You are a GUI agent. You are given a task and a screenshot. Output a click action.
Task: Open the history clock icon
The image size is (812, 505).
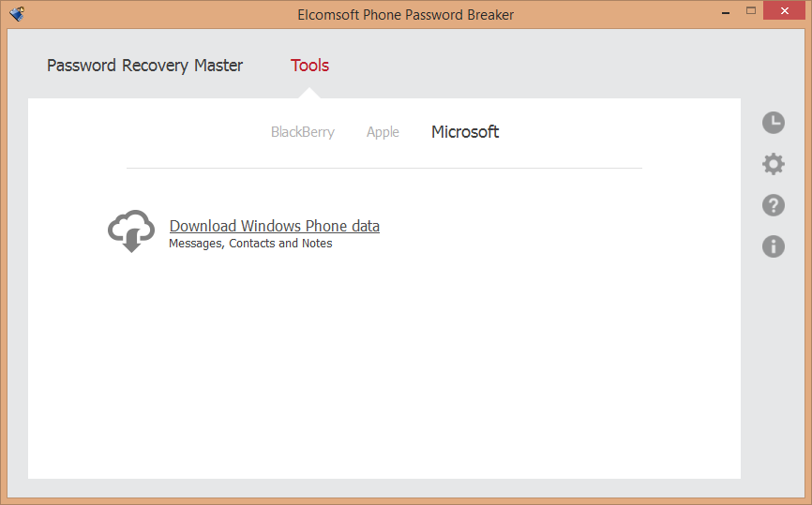774,123
